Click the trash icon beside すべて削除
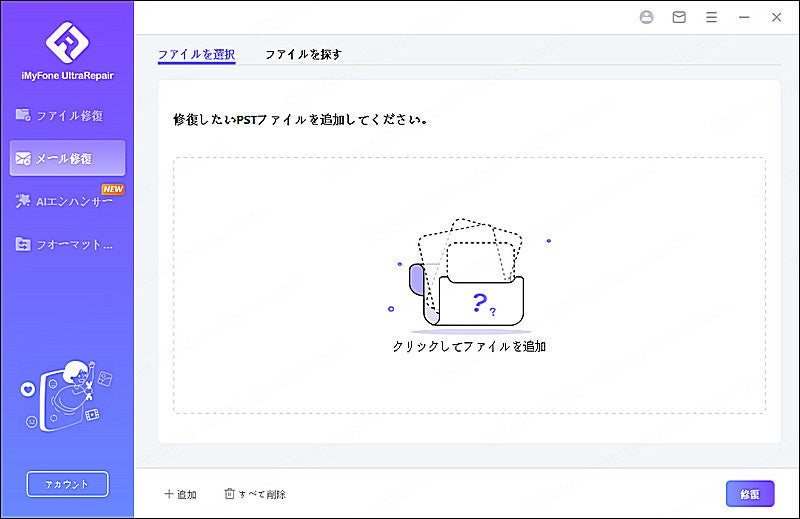Image resolution: width=800 pixels, height=519 pixels. (x=229, y=494)
